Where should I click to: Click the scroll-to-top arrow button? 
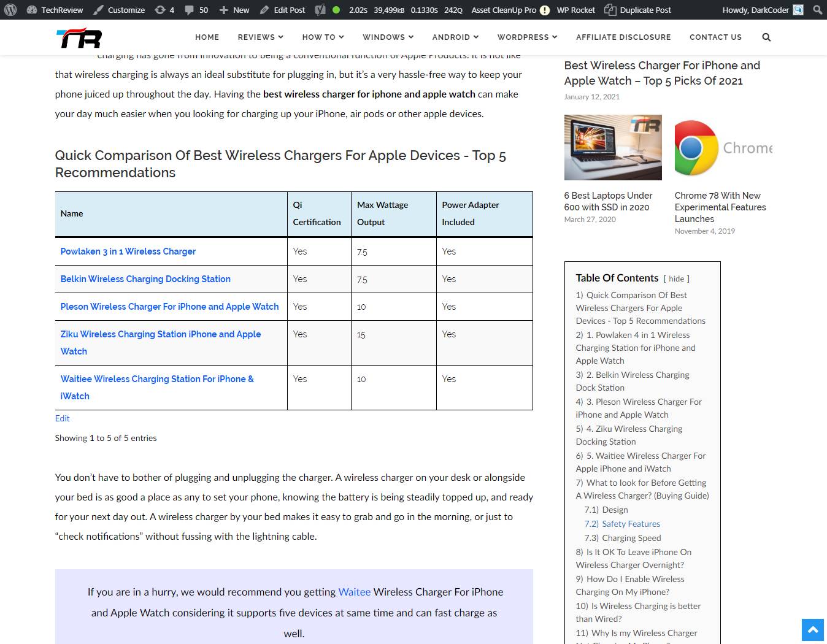[813, 630]
